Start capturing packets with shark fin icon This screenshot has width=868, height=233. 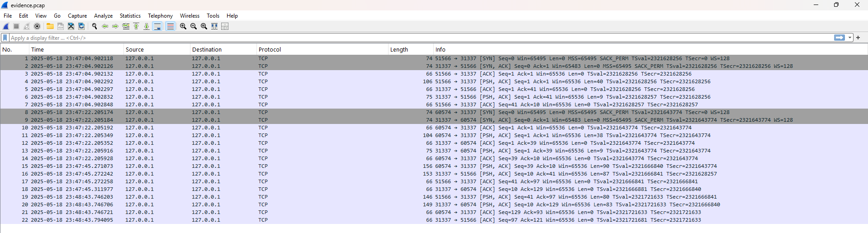pos(6,26)
